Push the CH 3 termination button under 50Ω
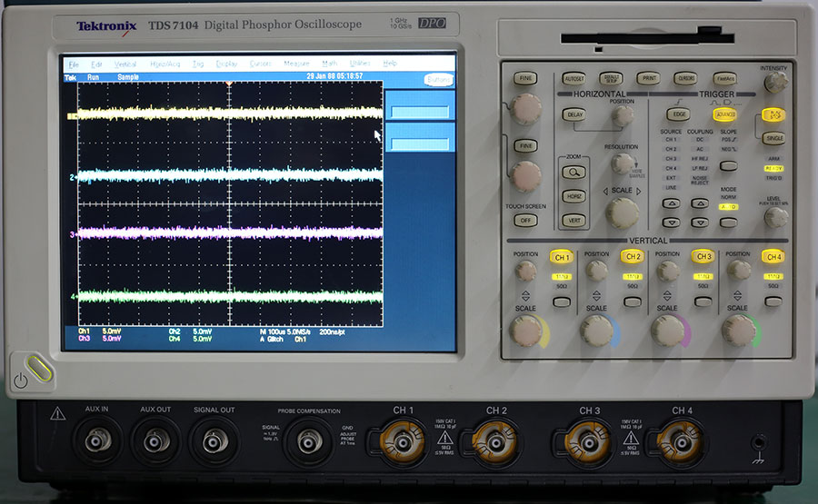Screen dimensions: 818x504 (703, 301)
